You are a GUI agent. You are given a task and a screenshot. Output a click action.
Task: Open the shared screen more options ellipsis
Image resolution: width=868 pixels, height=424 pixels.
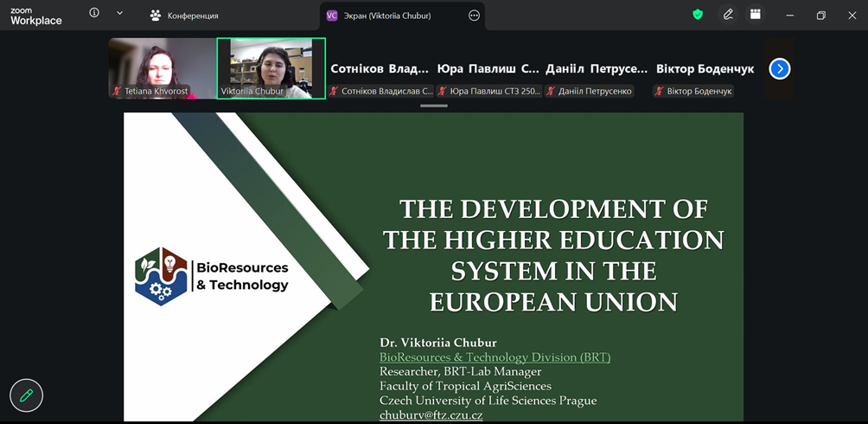(x=474, y=16)
